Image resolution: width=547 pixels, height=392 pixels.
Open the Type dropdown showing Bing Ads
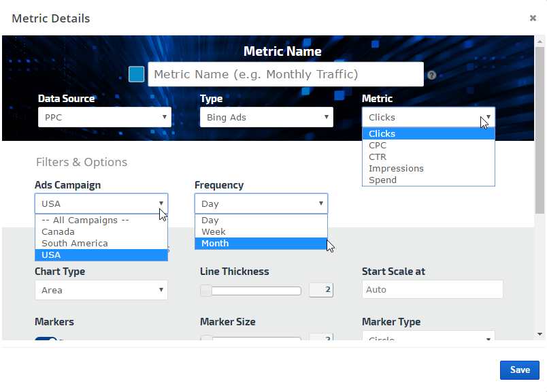pos(266,117)
